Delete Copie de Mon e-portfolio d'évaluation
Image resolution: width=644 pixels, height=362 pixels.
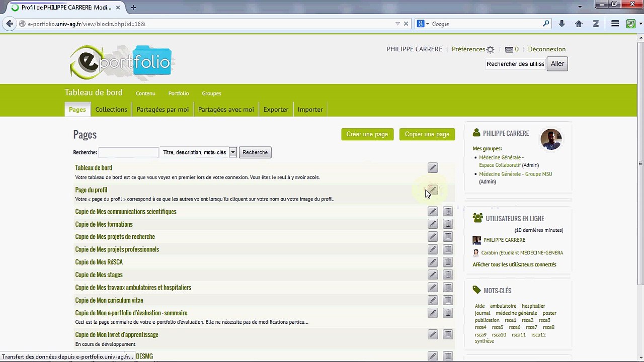[448, 313]
